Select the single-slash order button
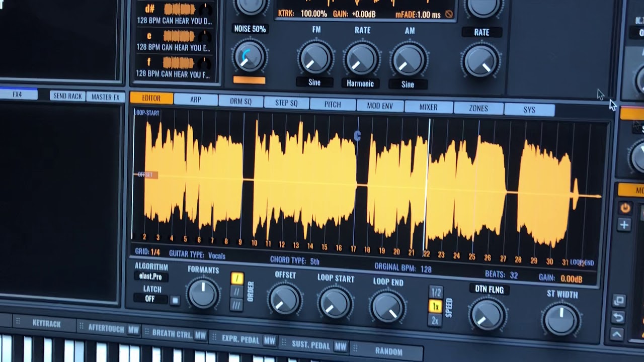Screen dimensions: 644x362 (x=236, y=278)
